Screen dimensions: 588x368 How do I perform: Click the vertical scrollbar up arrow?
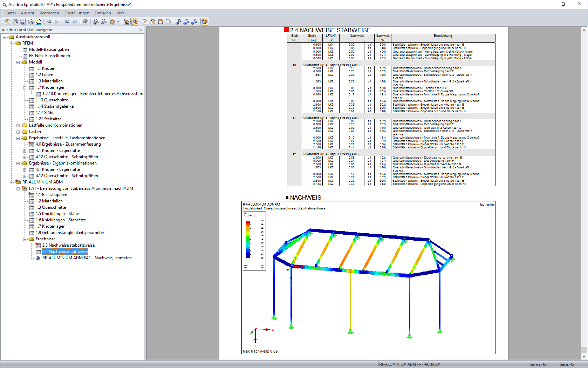tap(584, 30)
